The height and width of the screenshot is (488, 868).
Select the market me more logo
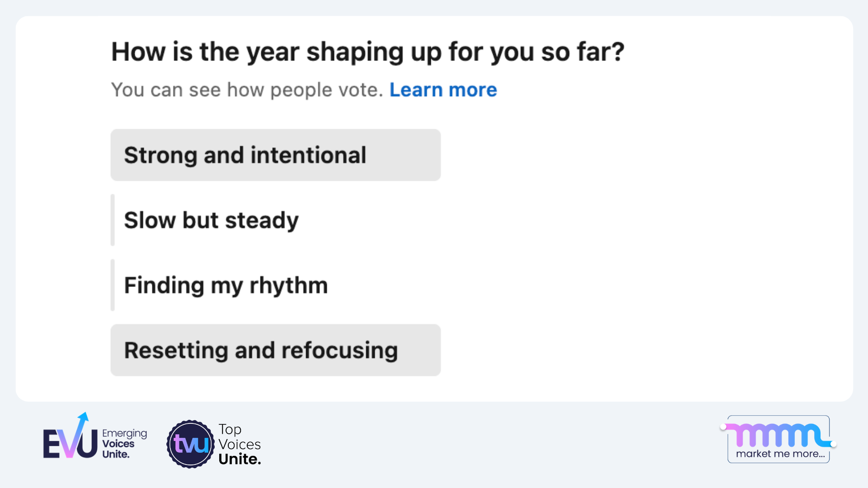click(x=778, y=439)
